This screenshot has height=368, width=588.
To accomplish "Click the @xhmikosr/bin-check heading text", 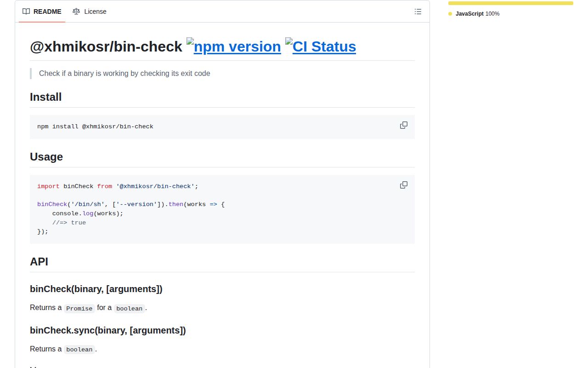I will tap(106, 46).
